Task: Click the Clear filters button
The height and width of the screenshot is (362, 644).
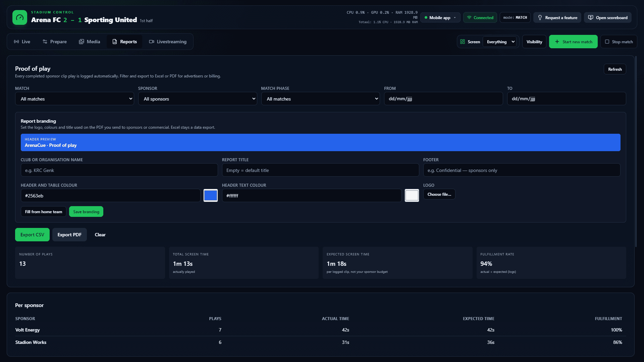Action: 100,235
